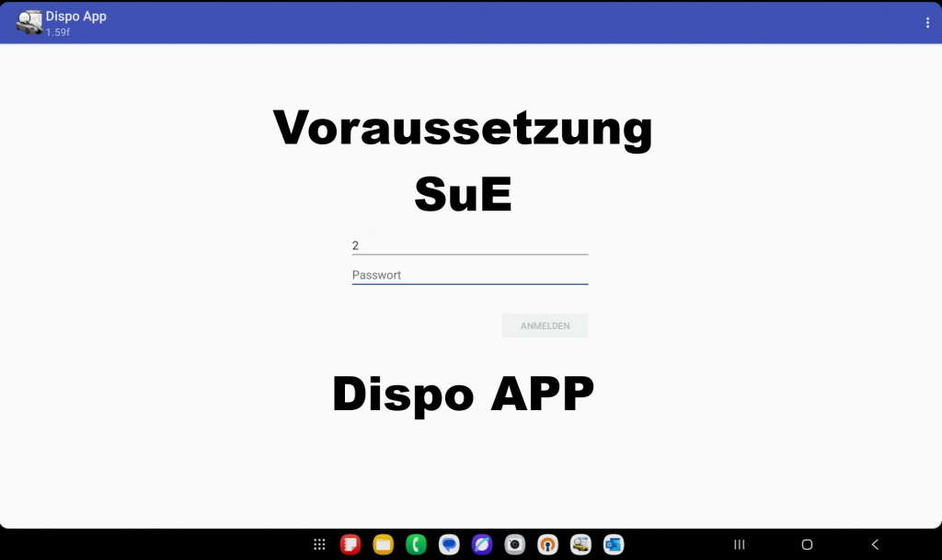Focus the username field containing 2
The height and width of the screenshot is (560, 942).
tap(469, 246)
